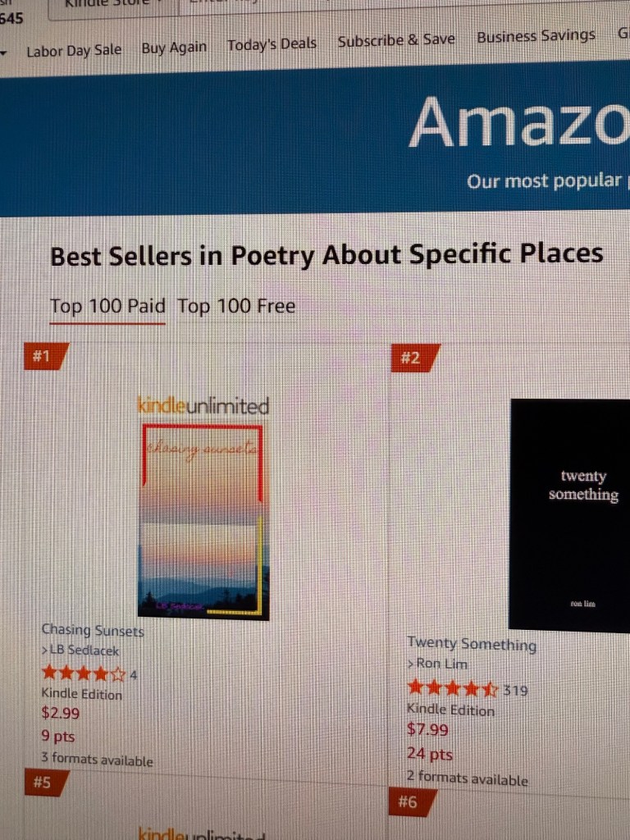The height and width of the screenshot is (840, 630).
Task: Open star ratings for Twenty Something
Action: (452, 688)
